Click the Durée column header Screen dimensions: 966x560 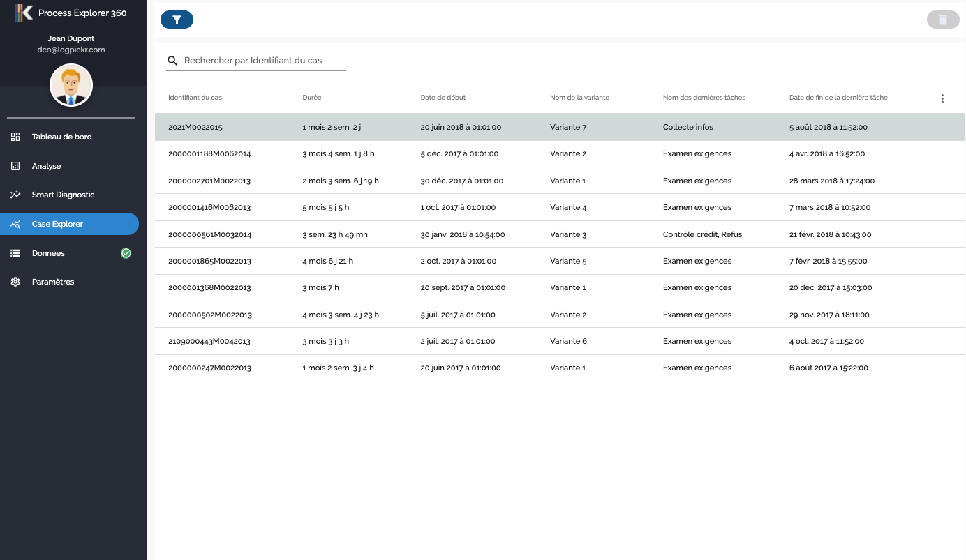(311, 98)
